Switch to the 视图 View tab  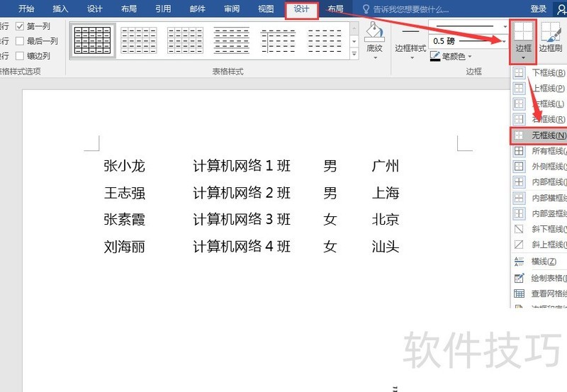(266, 9)
